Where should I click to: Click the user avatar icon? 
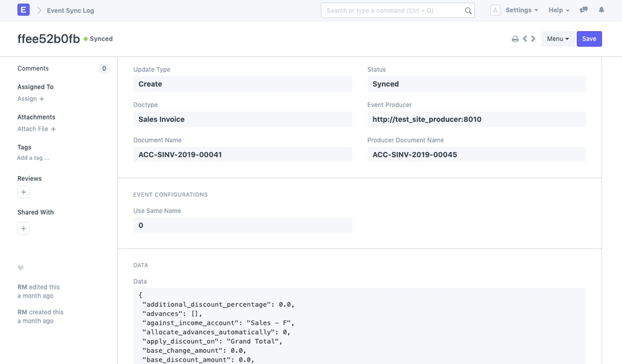(495, 10)
